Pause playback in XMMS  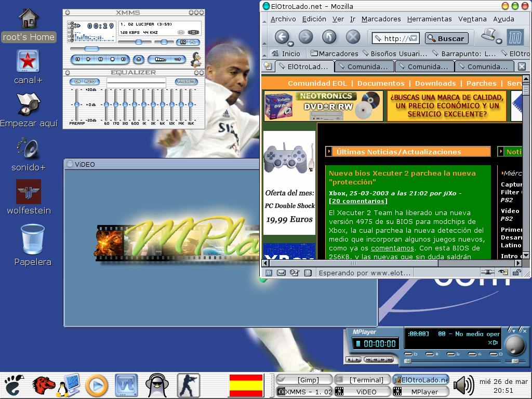[100, 59]
